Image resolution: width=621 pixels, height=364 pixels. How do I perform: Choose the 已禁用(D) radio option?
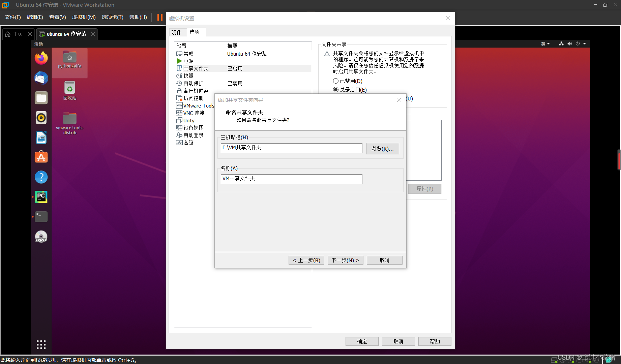click(x=348, y=81)
